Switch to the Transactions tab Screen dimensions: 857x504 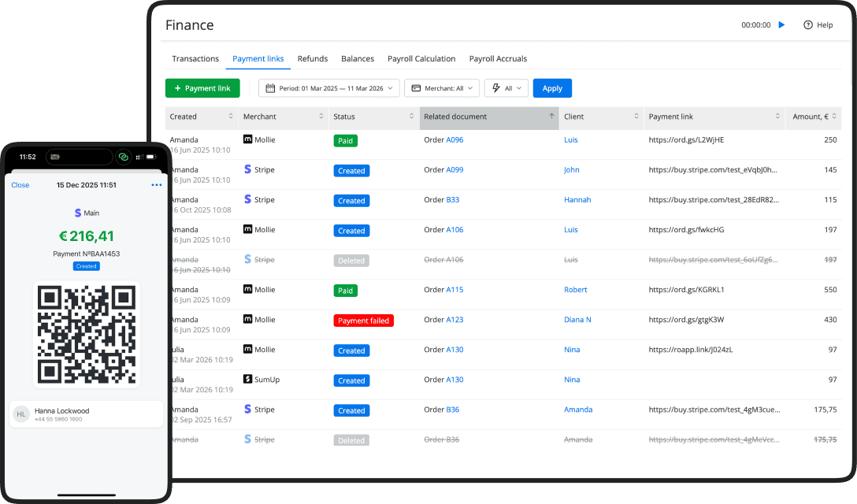[195, 59]
